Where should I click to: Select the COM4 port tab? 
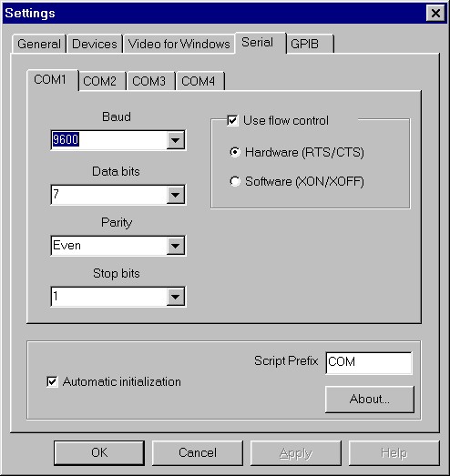tap(199, 81)
